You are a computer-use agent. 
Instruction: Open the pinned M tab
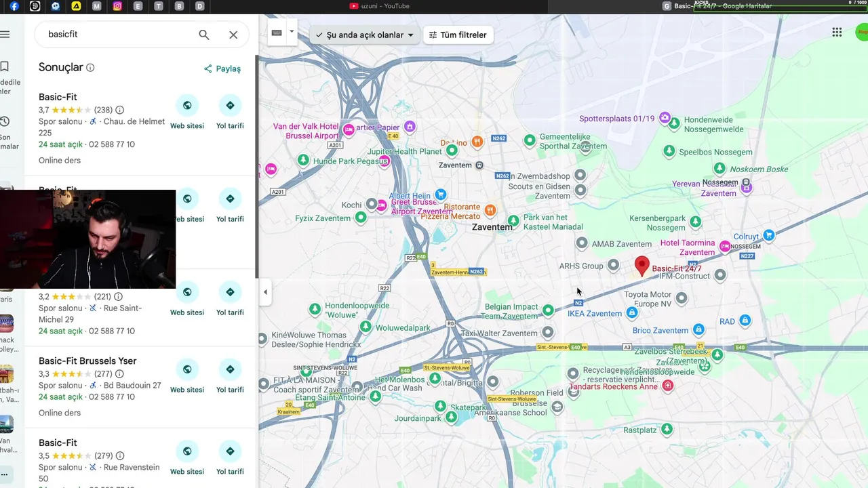97,6
